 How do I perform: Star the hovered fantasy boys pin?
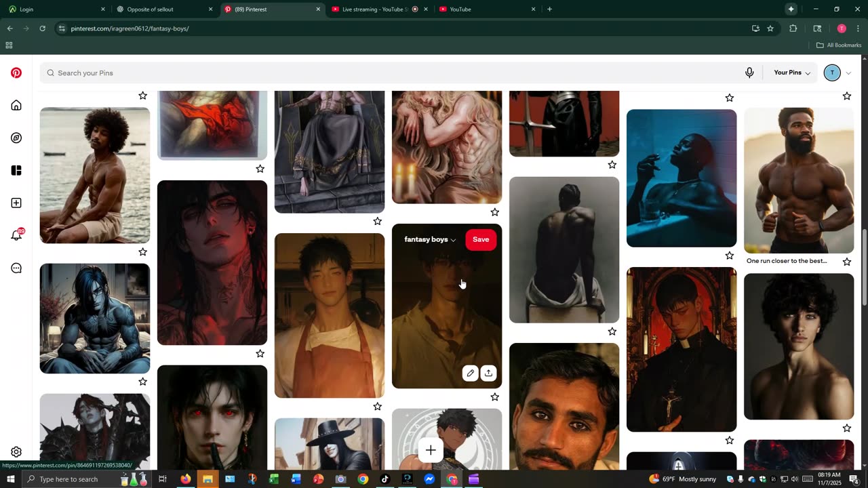(x=494, y=396)
